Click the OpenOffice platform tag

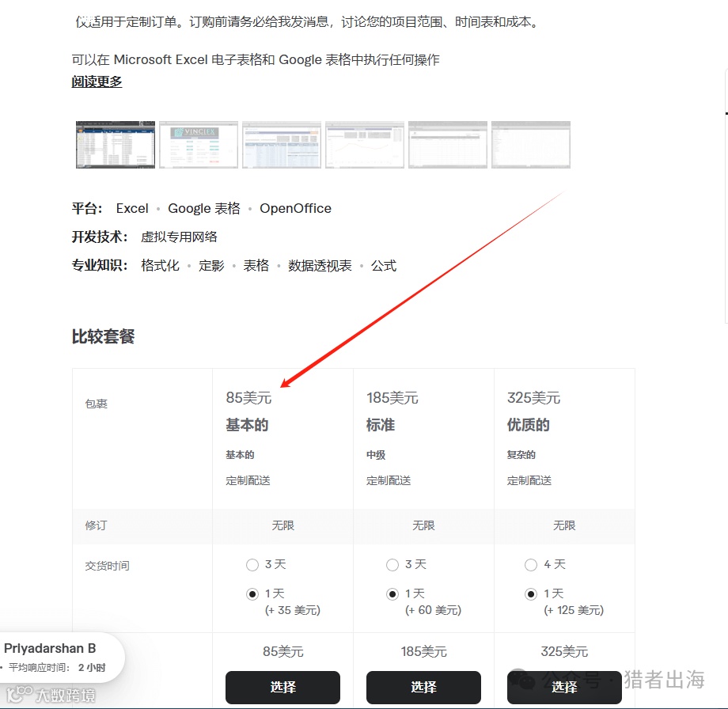[x=295, y=208]
